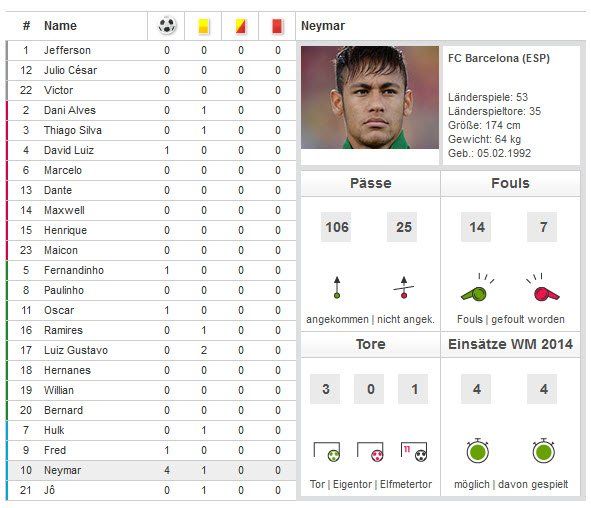This screenshot has height=508, width=591.
Task: Click the red whistle fouled icon
Action: click(x=544, y=288)
